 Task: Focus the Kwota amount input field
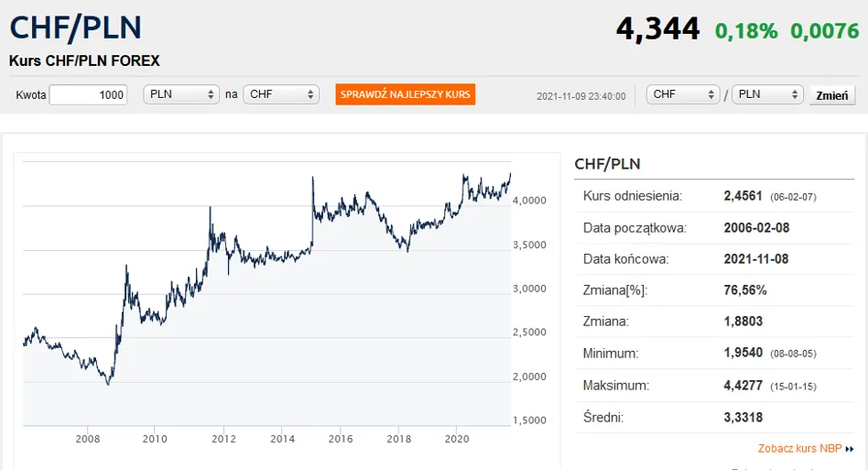89,94
